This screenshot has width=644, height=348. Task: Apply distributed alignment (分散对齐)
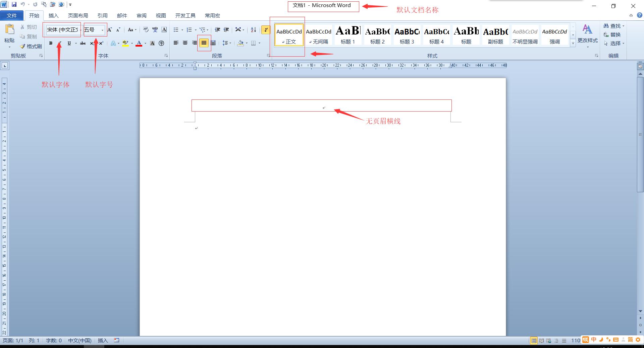(213, 43)
